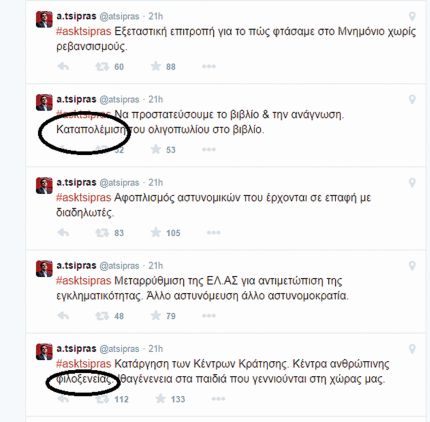
Task: Click the location pin on the ΕΛ.ΑΣ tweet
Action: (x=412, y=266)
